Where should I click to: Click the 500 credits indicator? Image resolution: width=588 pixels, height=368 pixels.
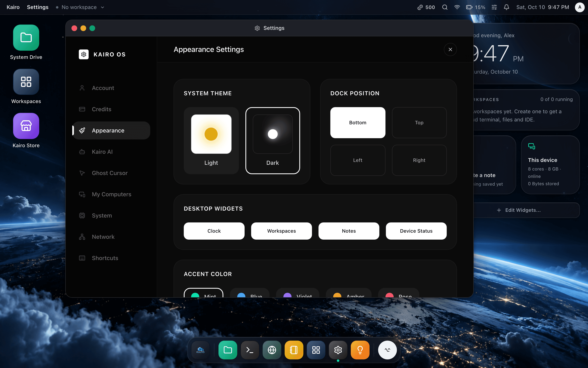[426, 7]
